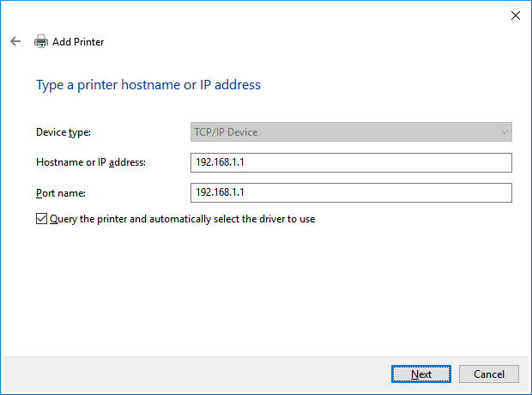Click into the Port name text box

[351, 192]
